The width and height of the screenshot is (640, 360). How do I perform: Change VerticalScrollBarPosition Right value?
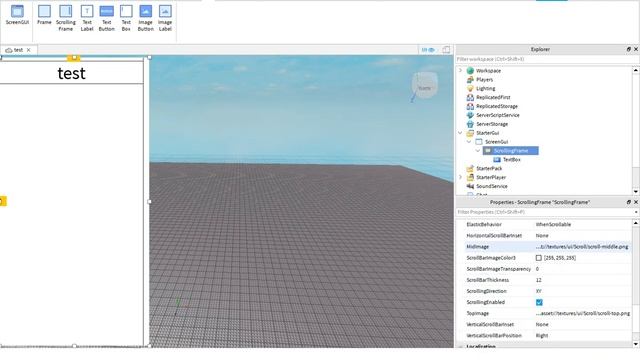click(x=583, y=336)
